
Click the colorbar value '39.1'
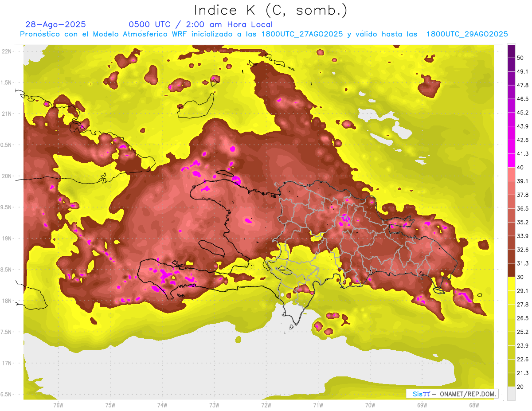pos(522,181)
